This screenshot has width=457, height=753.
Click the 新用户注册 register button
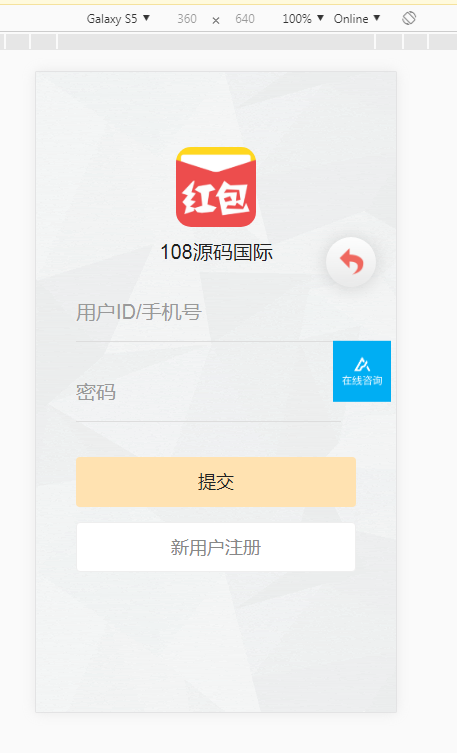[216, 547]
